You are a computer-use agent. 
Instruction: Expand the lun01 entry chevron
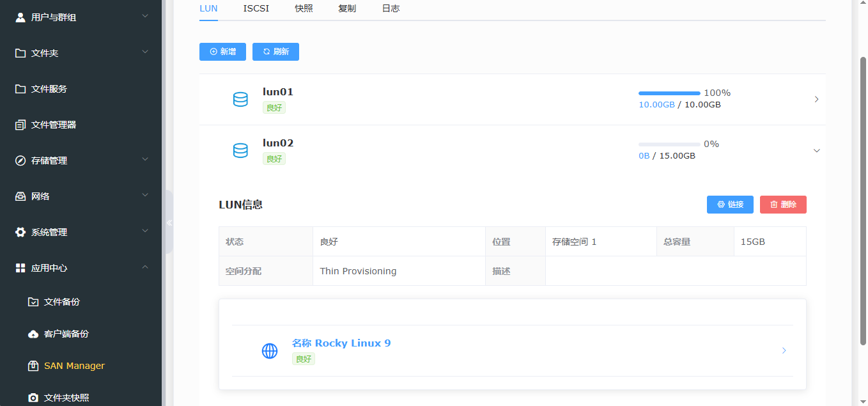816,99
